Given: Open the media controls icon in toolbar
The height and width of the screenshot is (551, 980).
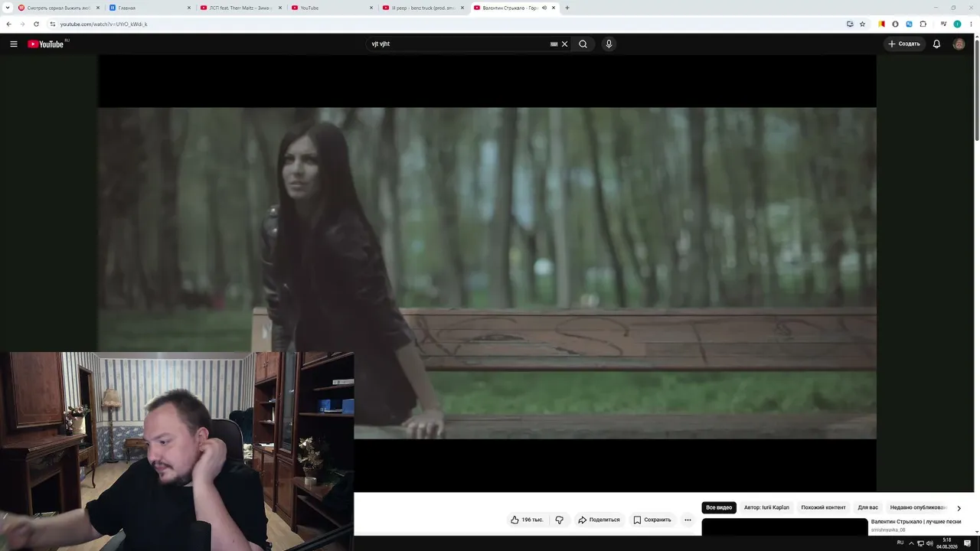Looking at the screenshot, I should coord(943,24).
